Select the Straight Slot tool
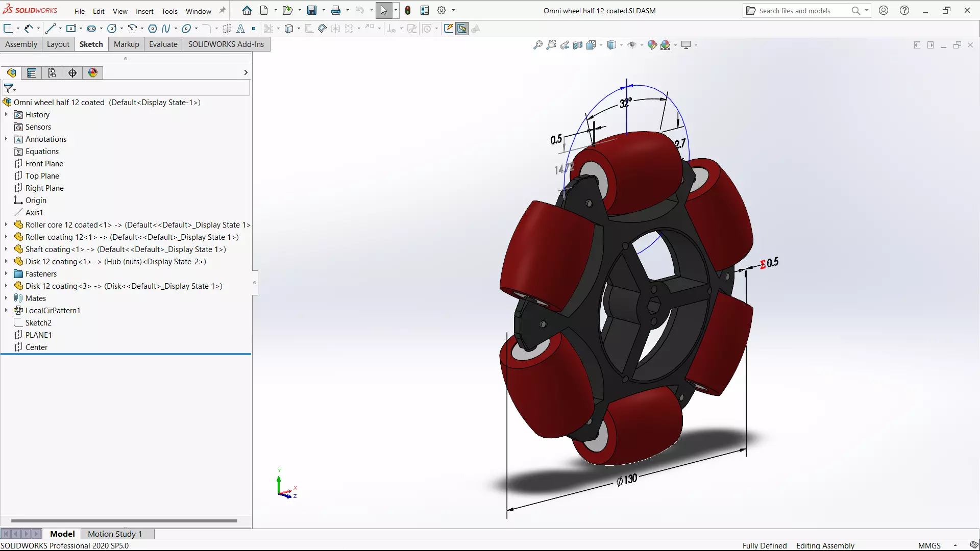The width and height of the screenshot is (980, 551). click(91, 29)
